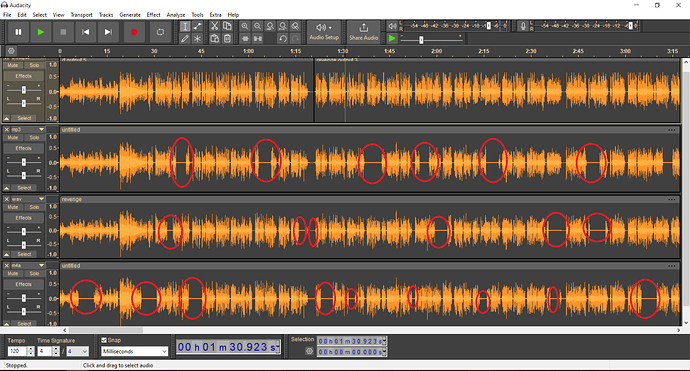The width and height of the screenshot is (690, 371).
Task: Open the Milliseconds snap dropdown
Action: [x=135, y=351]
